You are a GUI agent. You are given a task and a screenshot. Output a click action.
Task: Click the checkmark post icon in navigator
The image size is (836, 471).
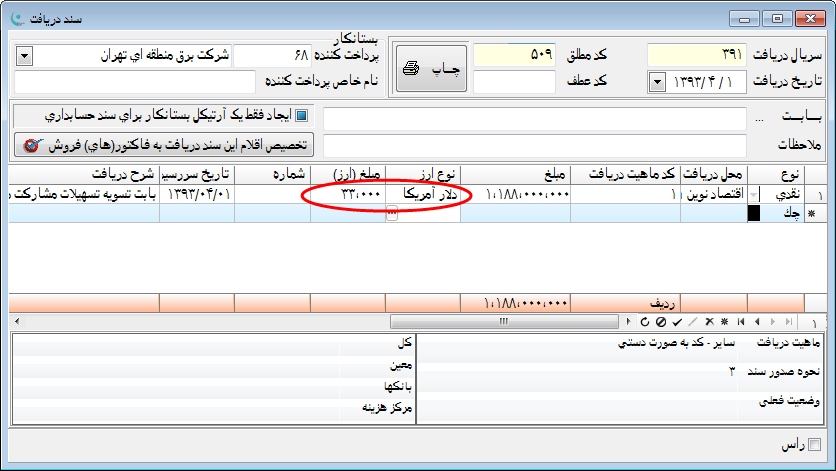coord(677,322)
